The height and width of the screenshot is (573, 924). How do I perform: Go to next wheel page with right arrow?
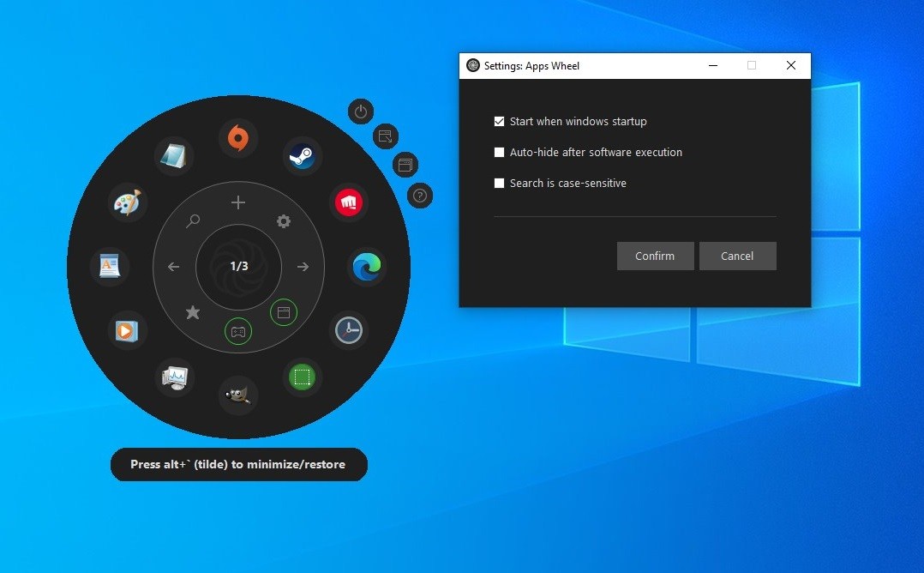(x=303, y=267)
